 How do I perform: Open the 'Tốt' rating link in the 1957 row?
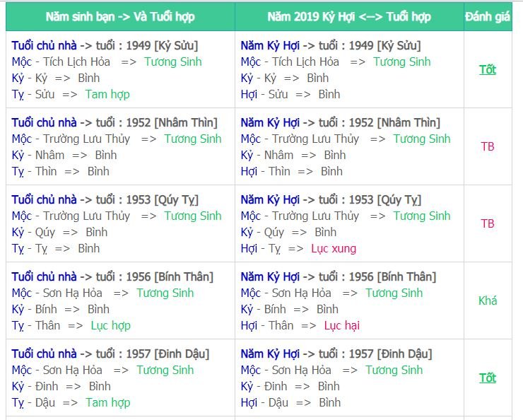(x=488, y=378)
